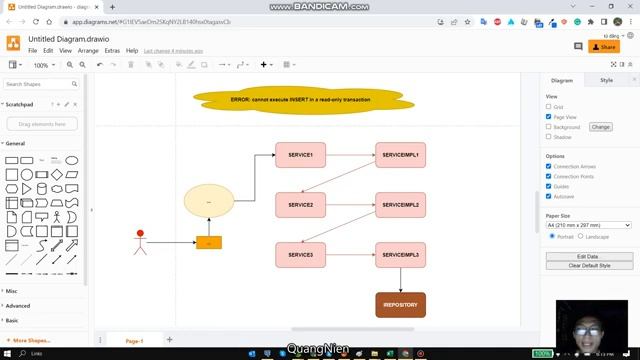The height and width of the screenshot is (360, 640).
Task: Select the cloud shape in General
Action: pos(57,189)
